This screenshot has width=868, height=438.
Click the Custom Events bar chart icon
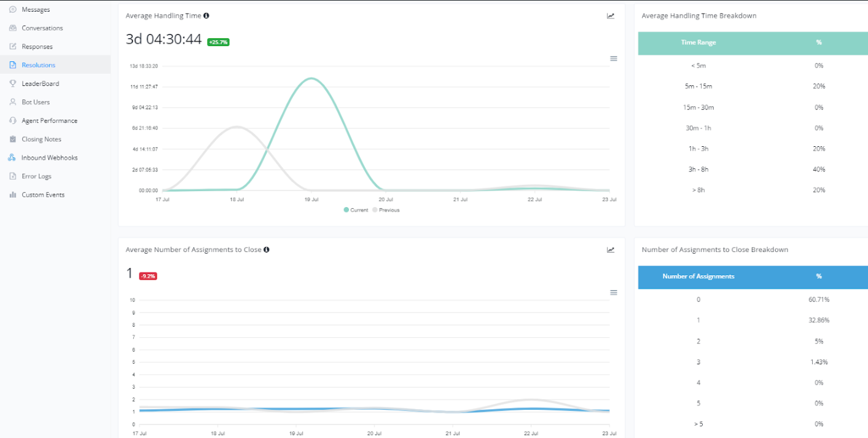tap(13, 195)
